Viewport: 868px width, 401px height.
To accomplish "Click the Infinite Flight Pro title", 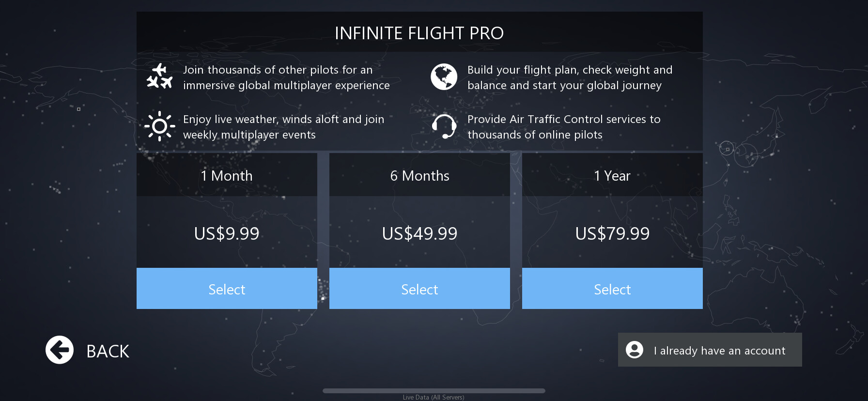I will 419,33.
